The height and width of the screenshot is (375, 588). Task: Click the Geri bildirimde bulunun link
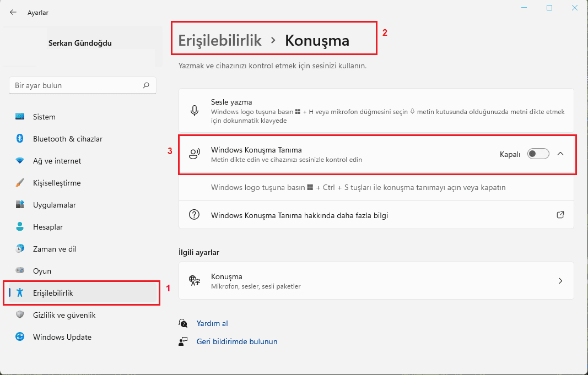click(237, 341)
